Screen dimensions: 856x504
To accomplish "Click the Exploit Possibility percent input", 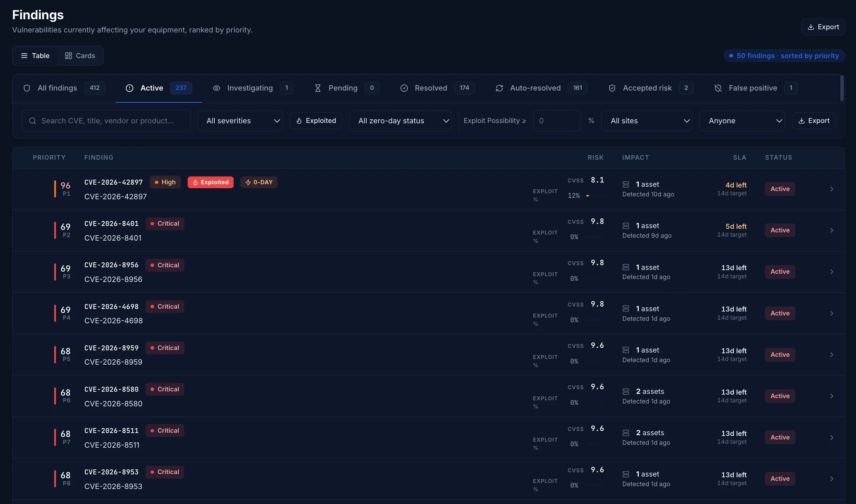I will click(557, 121).
